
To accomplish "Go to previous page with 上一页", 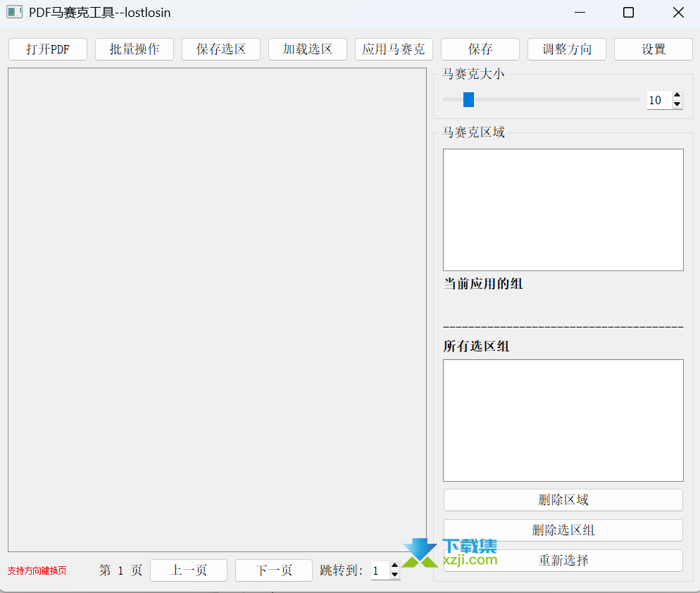I will tap(189, 570).
